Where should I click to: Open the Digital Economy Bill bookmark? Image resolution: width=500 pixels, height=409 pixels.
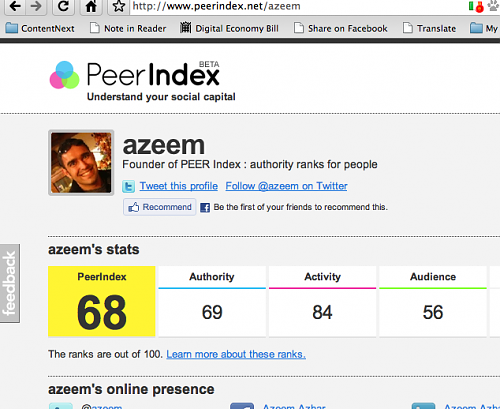click(x=229, y=29)
